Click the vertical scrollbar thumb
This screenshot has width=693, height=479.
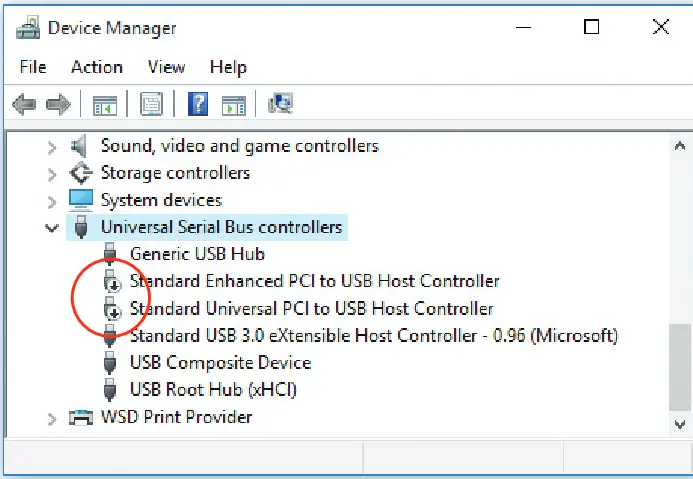680,362
